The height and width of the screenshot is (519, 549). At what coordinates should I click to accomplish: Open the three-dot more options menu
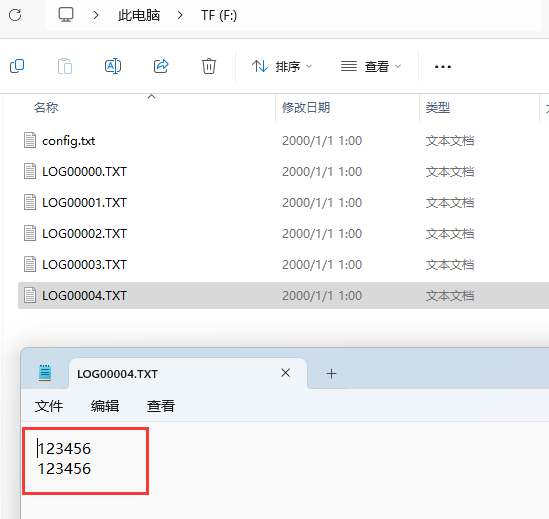(443, 66)
